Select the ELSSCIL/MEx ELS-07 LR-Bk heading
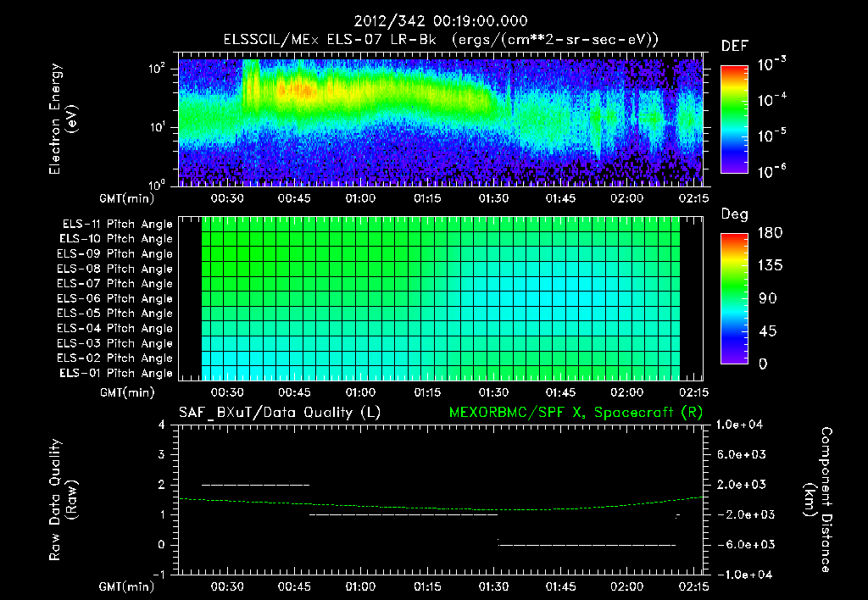Viewport: 868px width, 600px height. [x=330, y=40]
